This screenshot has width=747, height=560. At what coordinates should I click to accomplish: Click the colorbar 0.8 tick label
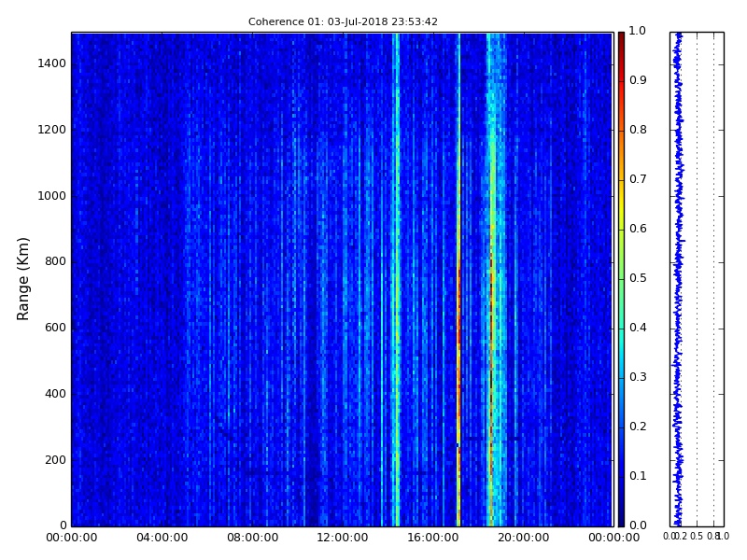click(639, 130)
